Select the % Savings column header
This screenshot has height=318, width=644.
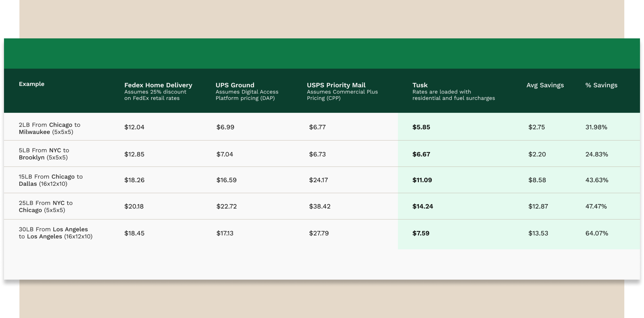pos(601,85)
